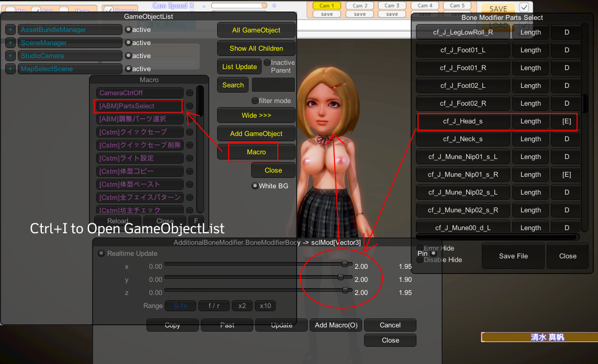The height and width of the screenshot is (364, 598).
Task: Set range to 0-1x
Action: point(180,305)
